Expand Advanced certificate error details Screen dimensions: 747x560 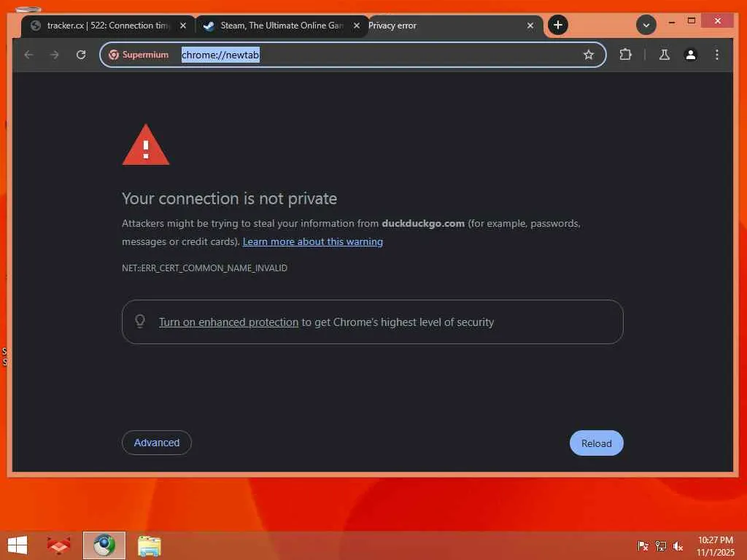point(157,443)
